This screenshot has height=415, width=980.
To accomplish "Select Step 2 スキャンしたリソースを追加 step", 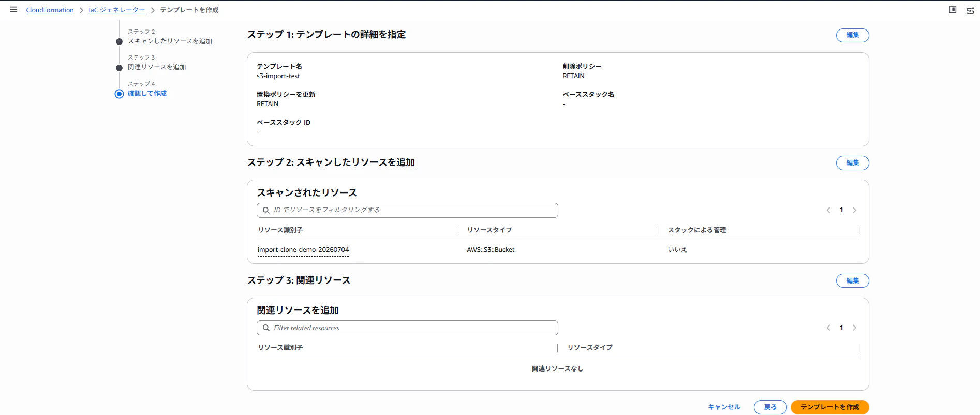I will click(170, 41).
